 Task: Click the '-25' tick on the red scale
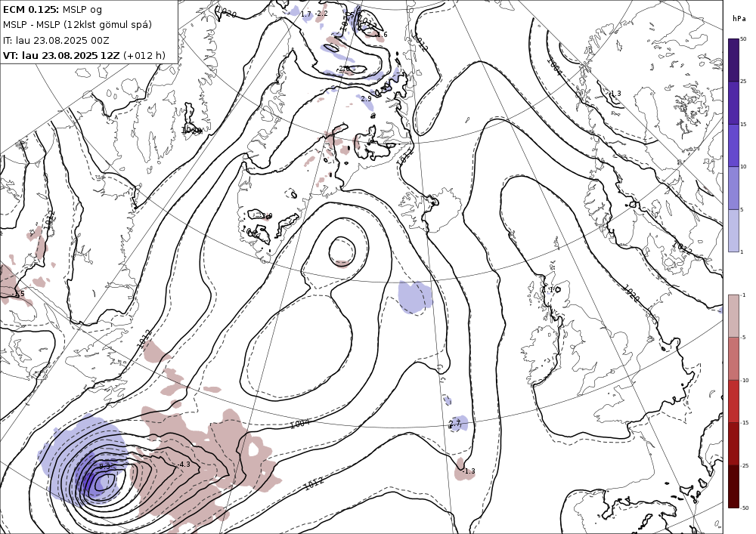745,465
